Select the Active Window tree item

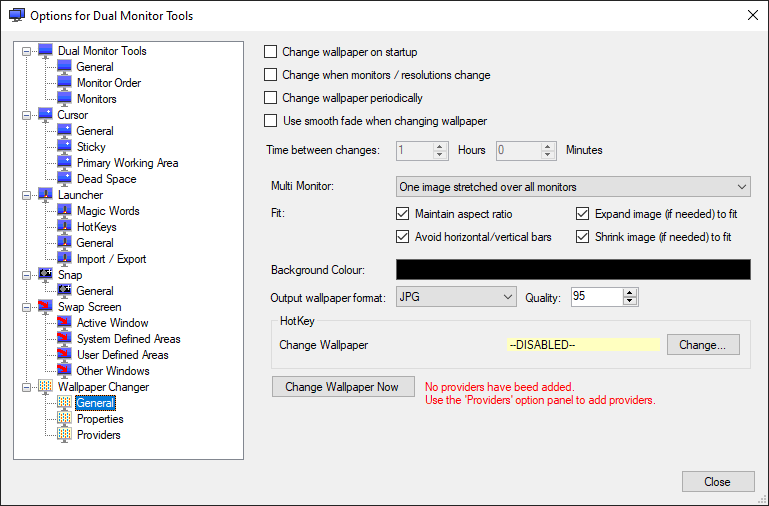(112, 323)
